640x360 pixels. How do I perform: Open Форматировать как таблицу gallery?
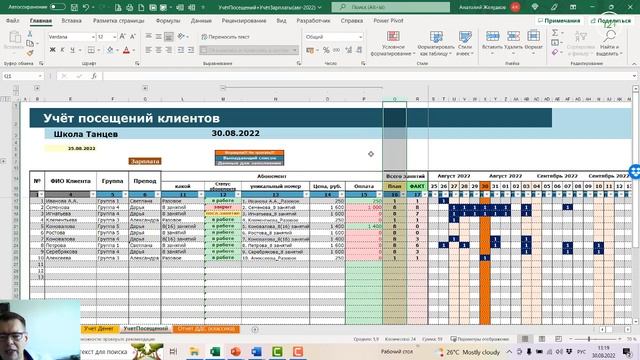(x=436, y=44)
